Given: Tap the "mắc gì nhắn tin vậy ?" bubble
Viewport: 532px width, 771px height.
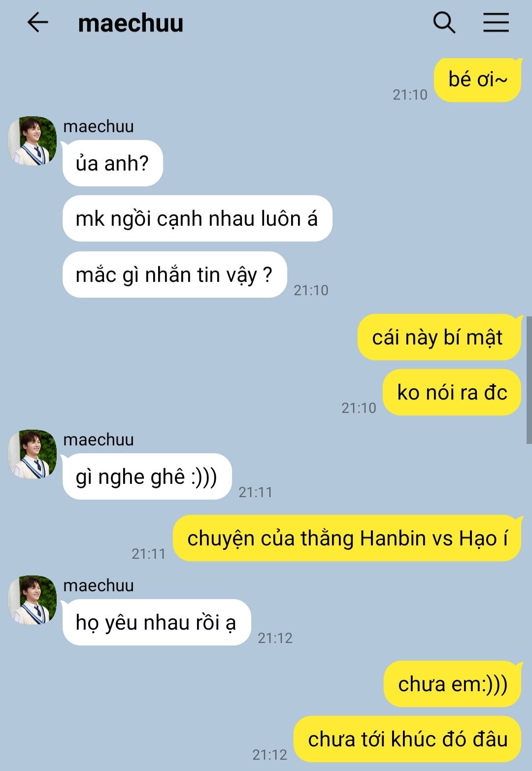Looking at the screenshot, I should (x=174, y=274).
